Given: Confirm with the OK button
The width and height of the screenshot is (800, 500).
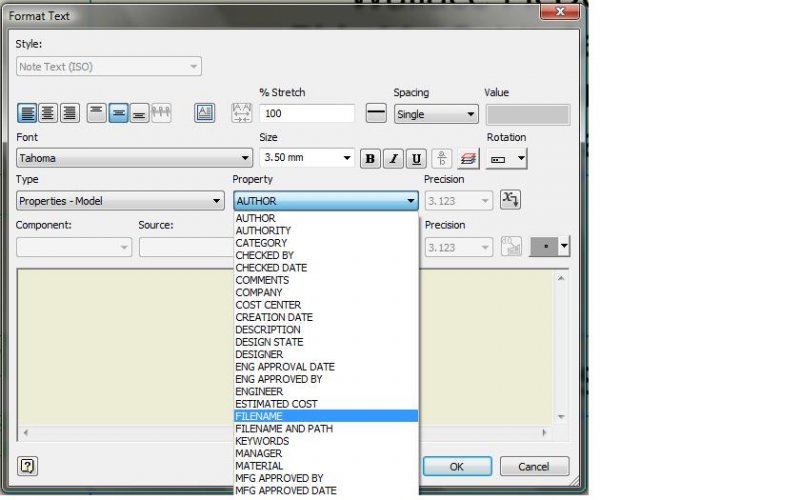Looking at the screenshot, I should click(457, 466).
